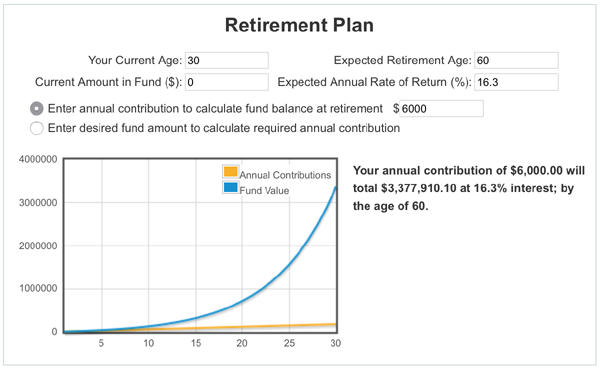The image size is (600, 369).
Task: Click the Annual Contributions legend label
Action: [x=285, y=175]
